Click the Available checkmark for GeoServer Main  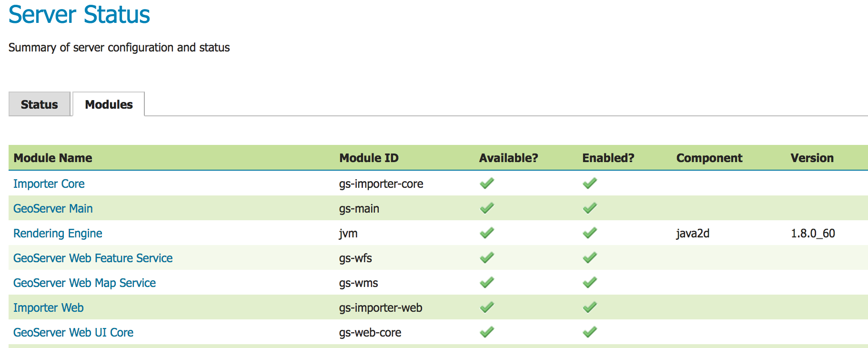[487, 208]
